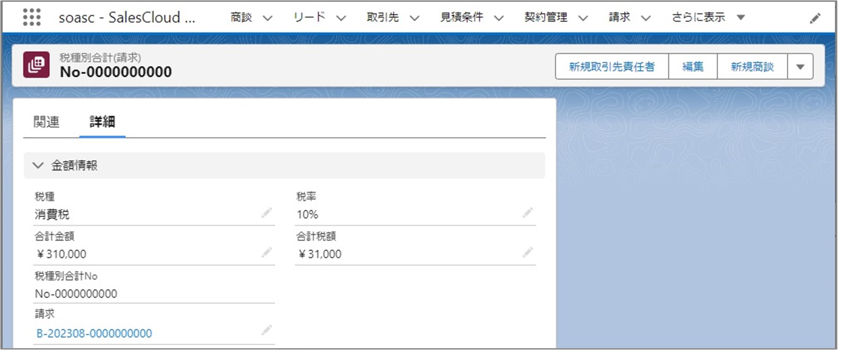Expand the リード nav dropdown chevron
This screenshot has height=352, width=868.
tap(341, 18)
